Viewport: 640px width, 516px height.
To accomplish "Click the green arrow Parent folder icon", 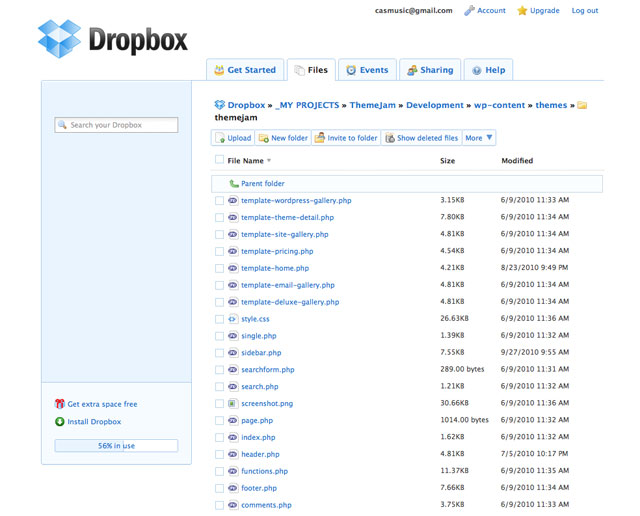I will (234, 184).
